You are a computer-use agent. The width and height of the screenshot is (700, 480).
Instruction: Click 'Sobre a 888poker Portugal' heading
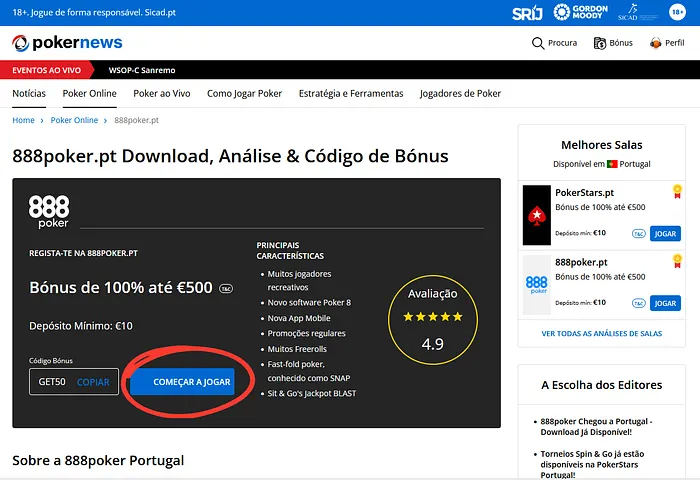[98, 460]
